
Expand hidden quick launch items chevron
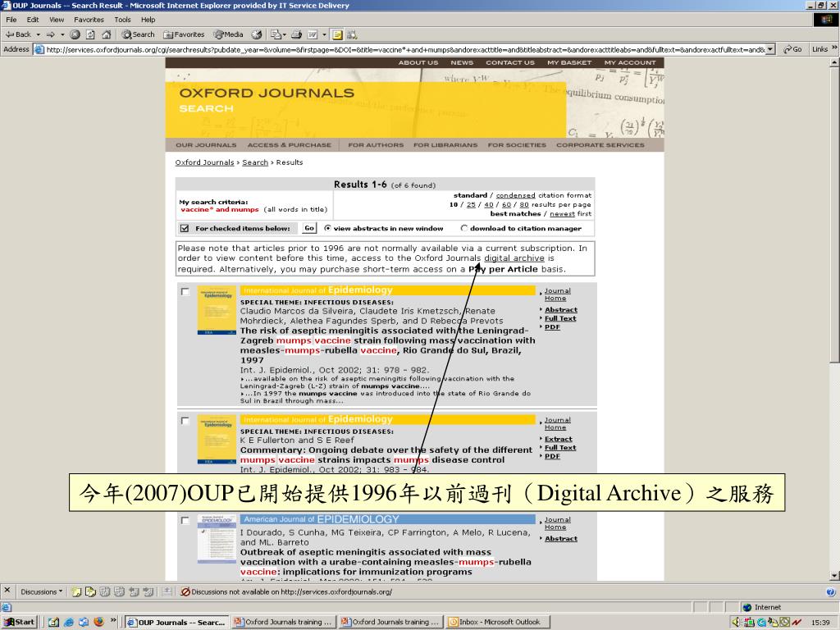[x=113, y=620]
